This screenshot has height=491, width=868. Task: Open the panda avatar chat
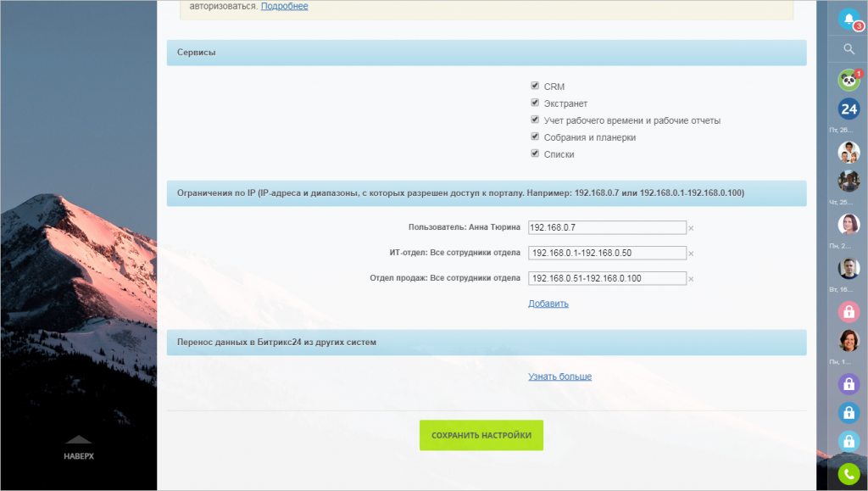point(849,81)
